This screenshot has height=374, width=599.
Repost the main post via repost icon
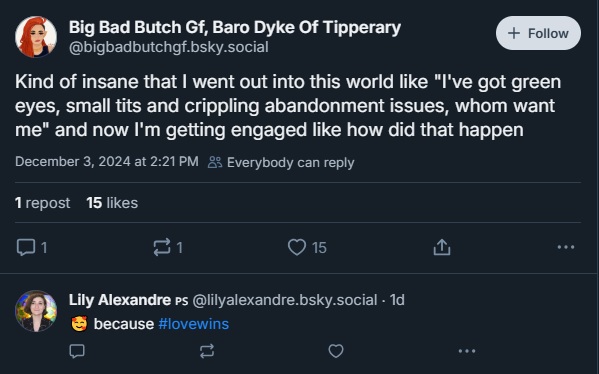click(162, 247)
